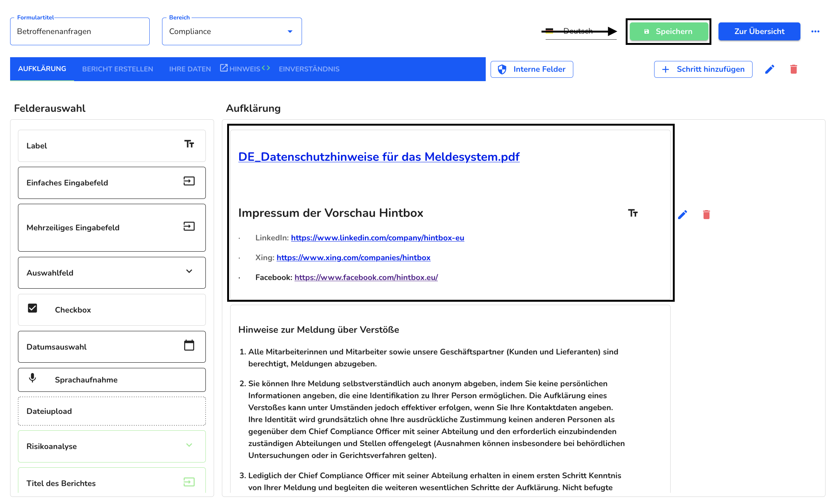The image size is (833, 504).
Task: Click the plus icon in Schritt hinzufügen
Action: [x=665, y=69]
